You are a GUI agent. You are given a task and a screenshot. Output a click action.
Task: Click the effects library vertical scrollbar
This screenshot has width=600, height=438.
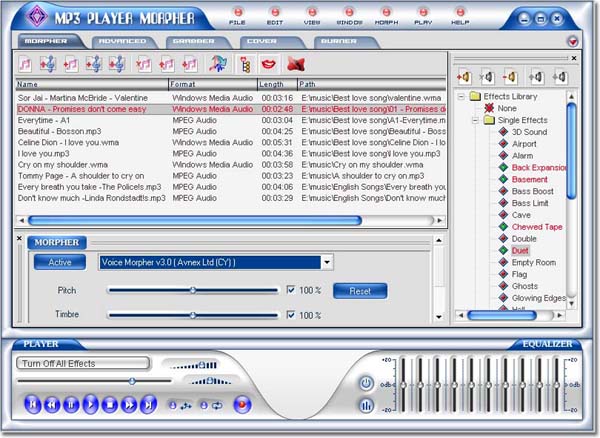click(571, 151)
